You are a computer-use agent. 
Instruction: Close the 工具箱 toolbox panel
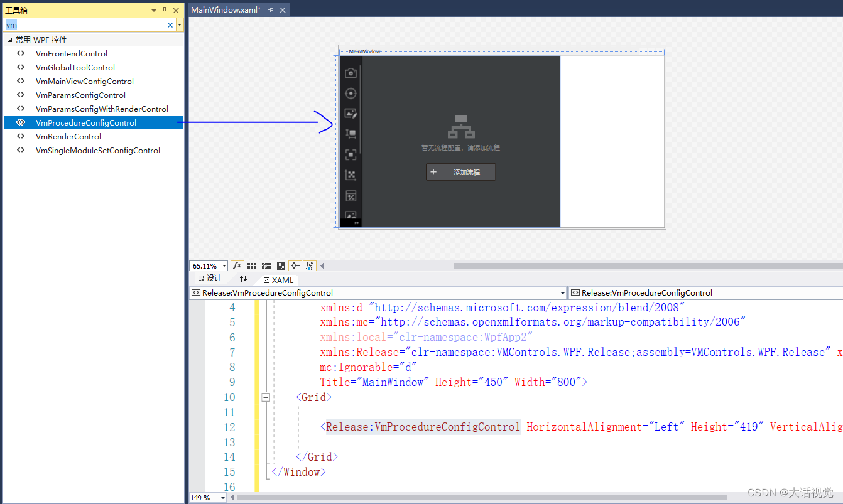pyautogui.click(x=176, y=10)
